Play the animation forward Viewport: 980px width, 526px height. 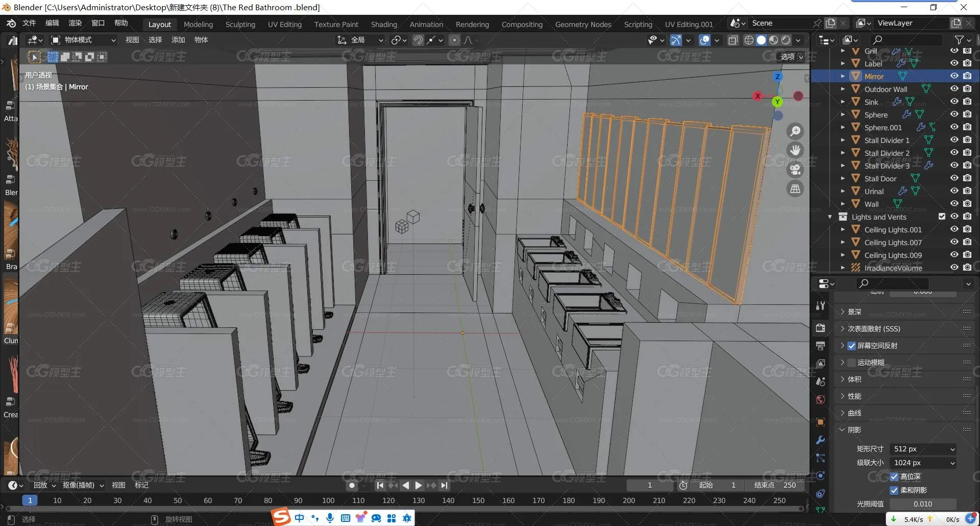coord(419,485)
